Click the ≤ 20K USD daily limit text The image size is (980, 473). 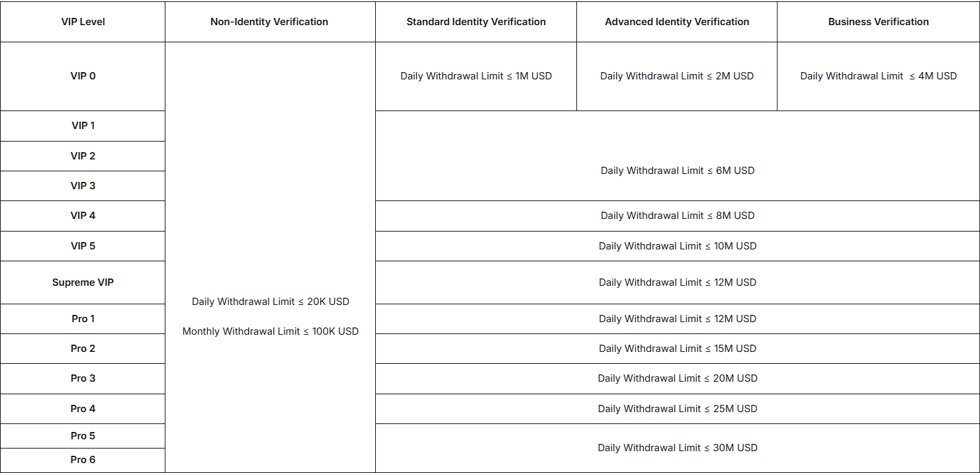[270, 302]
